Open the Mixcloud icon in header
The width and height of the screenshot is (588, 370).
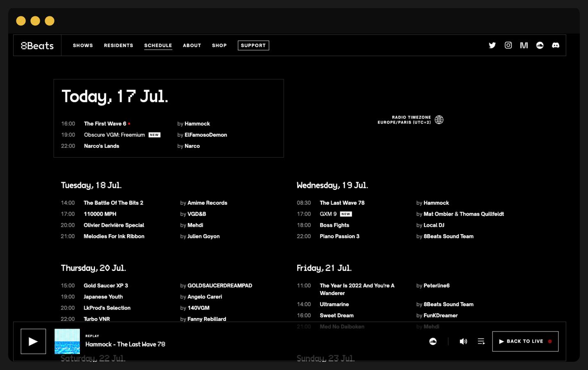tap(524, 45)
